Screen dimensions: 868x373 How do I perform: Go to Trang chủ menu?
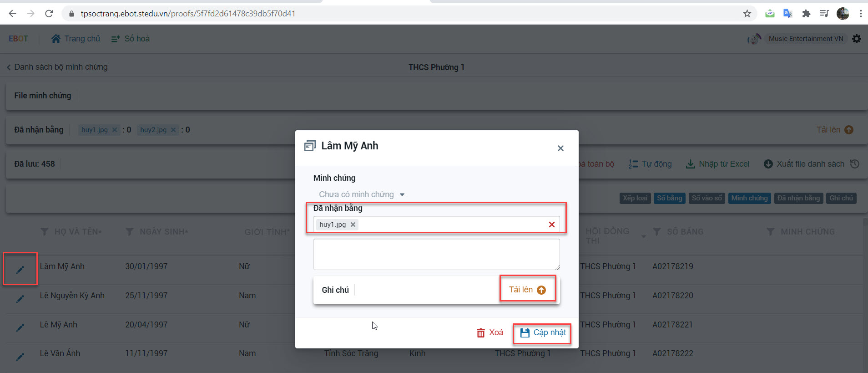tap(76, 39)
